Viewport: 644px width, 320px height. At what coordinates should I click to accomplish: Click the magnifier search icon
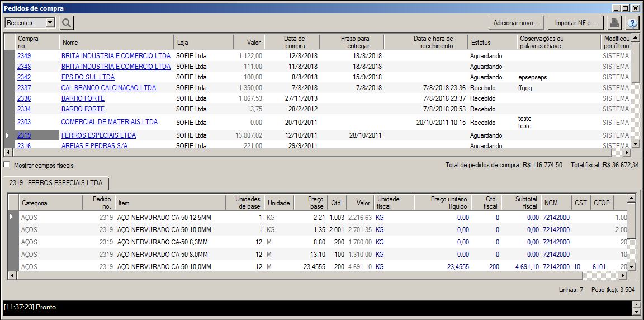coord(67,23)
